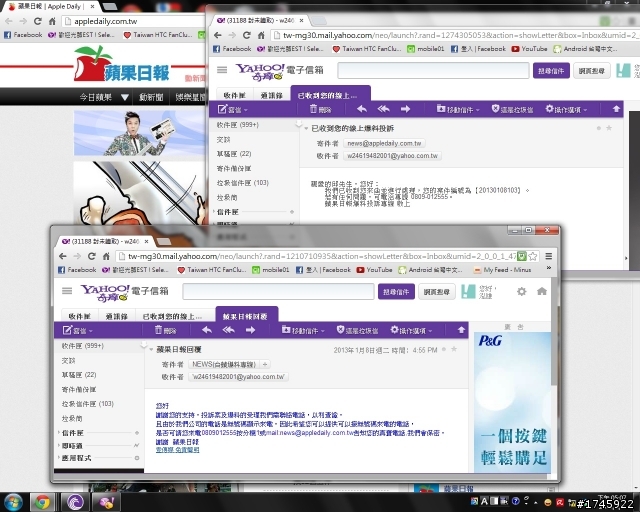The image size is (640, 512).
Task: Click 這是垃圾信 spam button in back mail window
Action: point(513,109)
